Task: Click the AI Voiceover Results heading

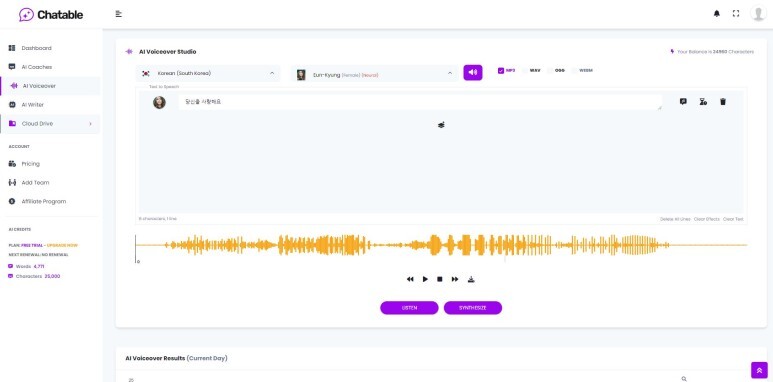Action: coord(176,358)
